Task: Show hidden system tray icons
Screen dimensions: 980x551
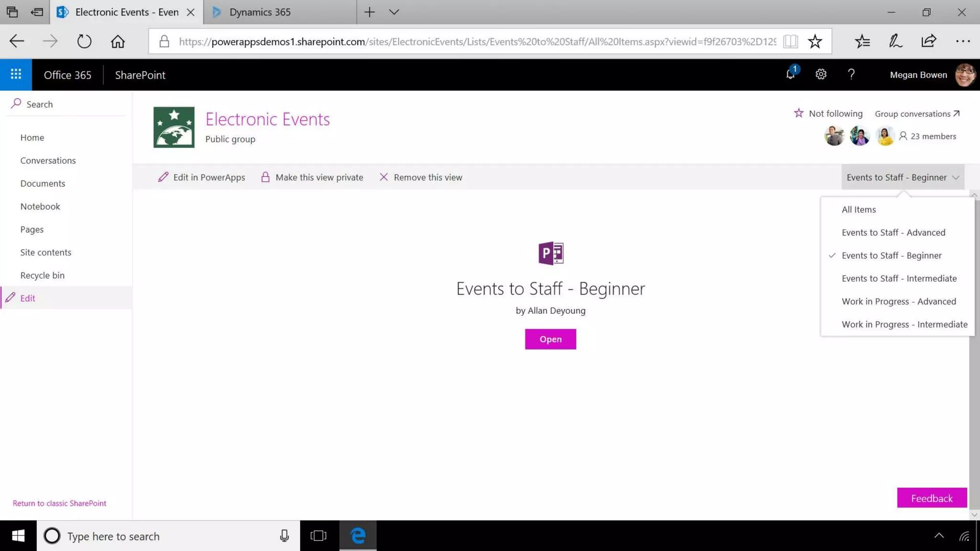Action: coord(939,536)
